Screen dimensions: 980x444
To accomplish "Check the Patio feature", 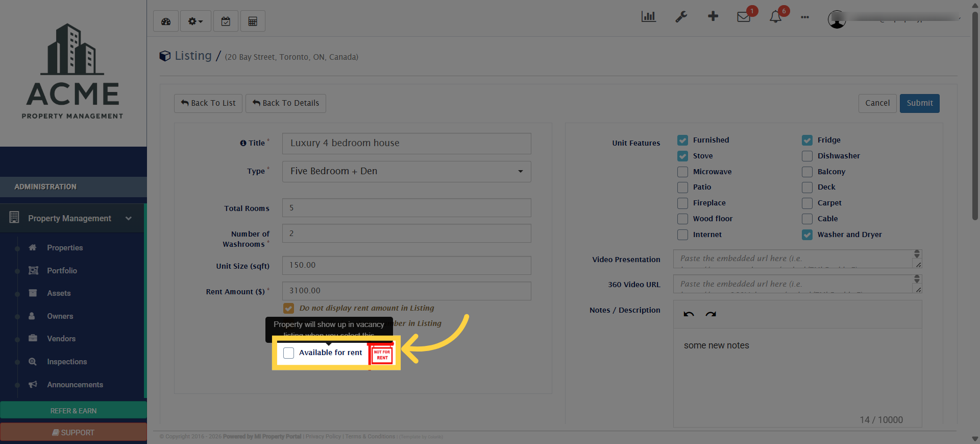I will click(x=682, y=188).
